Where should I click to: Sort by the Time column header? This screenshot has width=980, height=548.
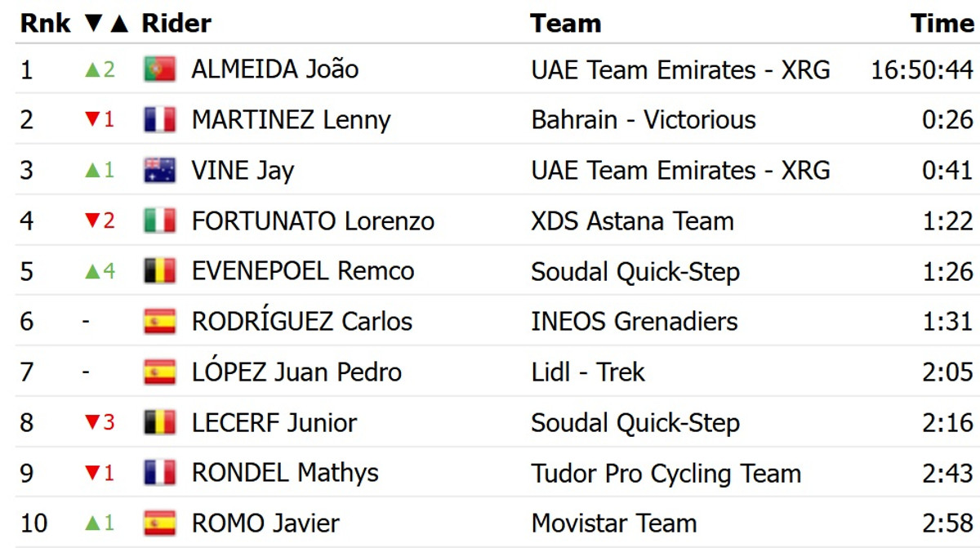(x=942, y=23)
